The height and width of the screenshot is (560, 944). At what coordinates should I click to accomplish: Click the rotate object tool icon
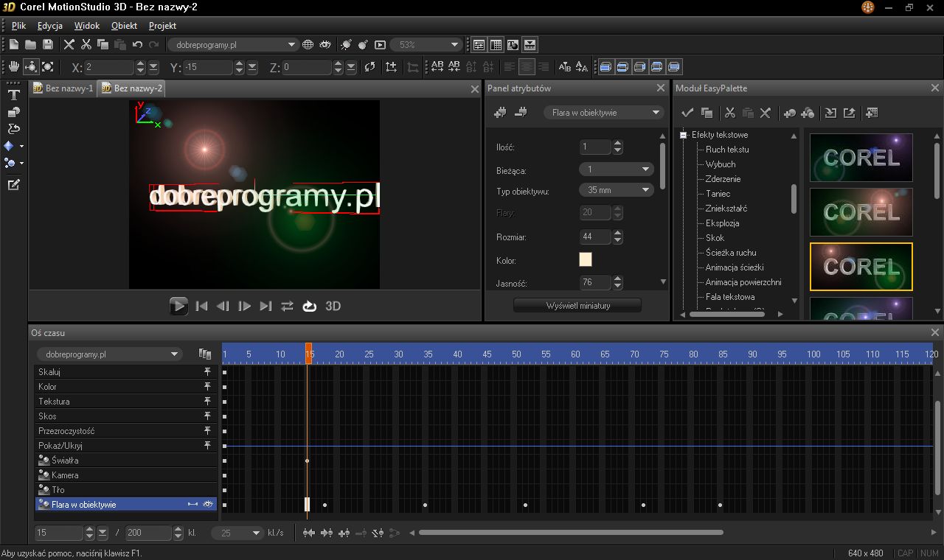pyautogui.click(x=48, y=67)
